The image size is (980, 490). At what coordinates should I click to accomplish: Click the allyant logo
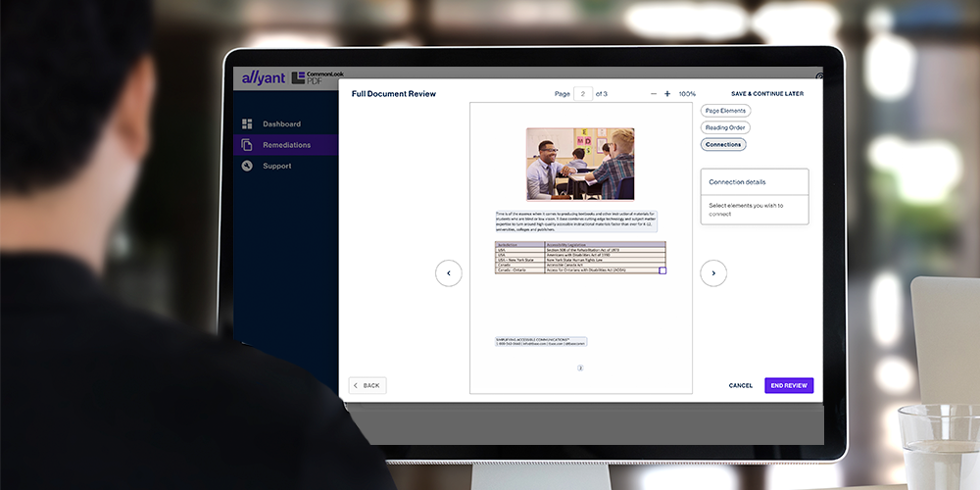pyautogui.click(x=262, y=77)
